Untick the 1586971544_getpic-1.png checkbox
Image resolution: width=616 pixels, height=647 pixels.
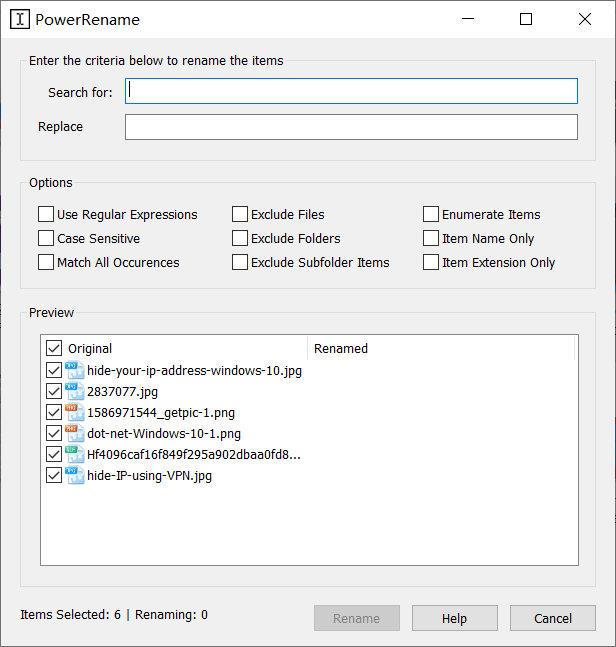point(54,412)
